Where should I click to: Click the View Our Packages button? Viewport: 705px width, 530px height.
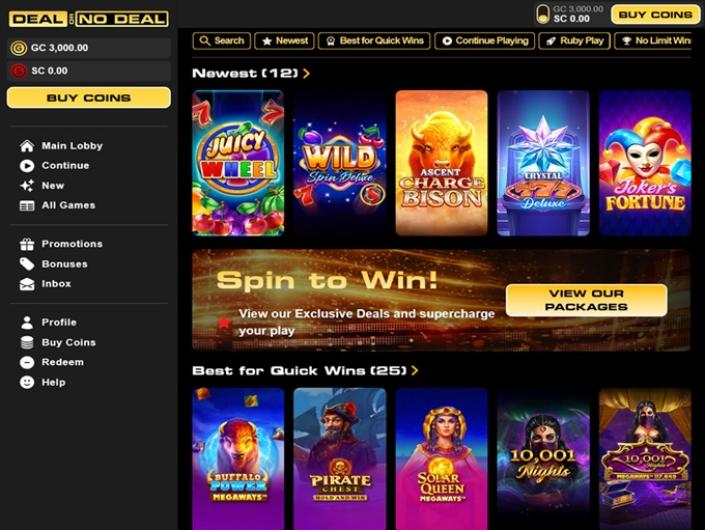(586, 300)
